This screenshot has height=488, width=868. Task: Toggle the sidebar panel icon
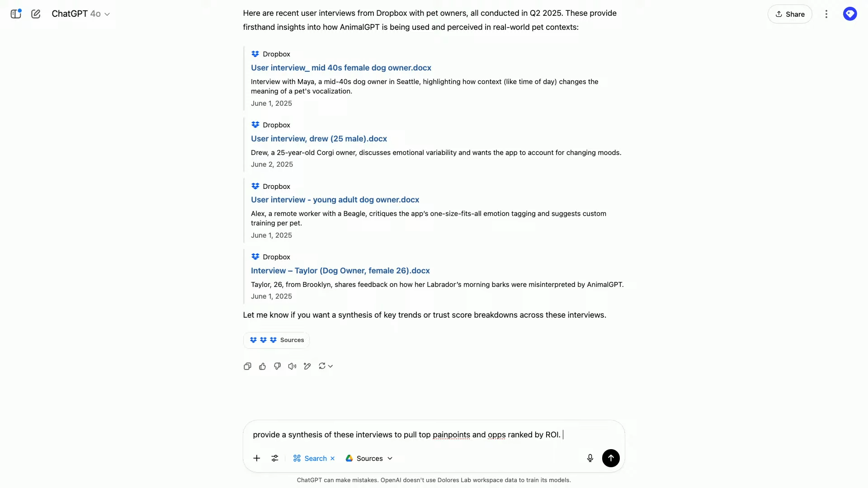16,14
